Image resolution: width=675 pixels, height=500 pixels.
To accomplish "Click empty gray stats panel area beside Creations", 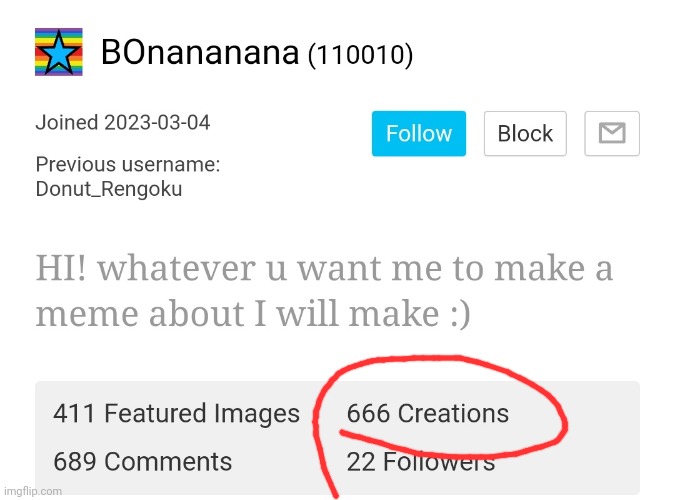I will pyautogui.click(x=598, y=413).
